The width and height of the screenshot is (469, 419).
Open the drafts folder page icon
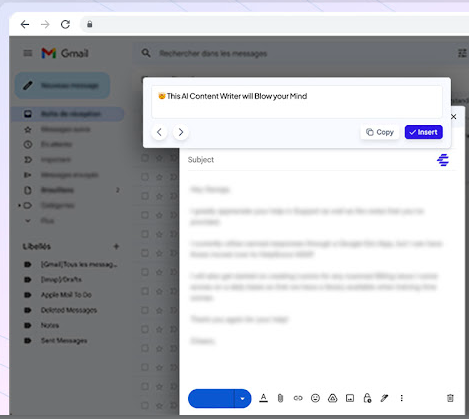pyautogui.click(x=28, y=190)
